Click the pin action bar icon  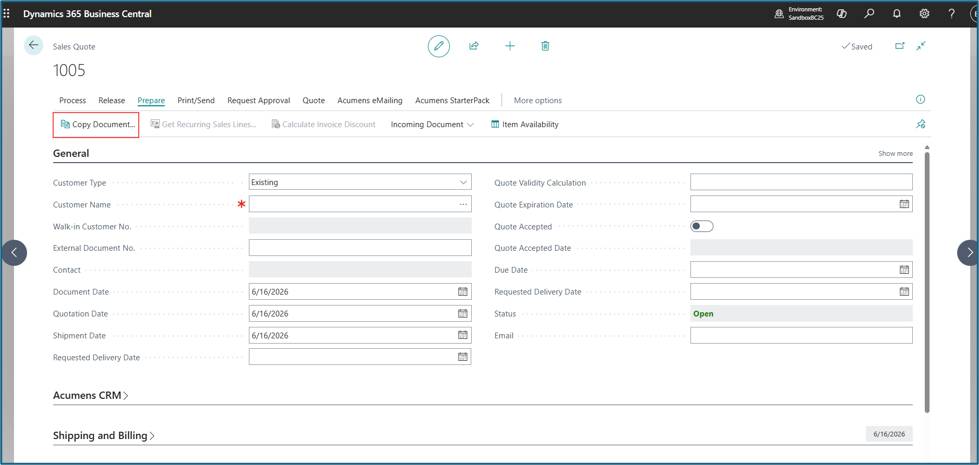[x=920, y=124]
